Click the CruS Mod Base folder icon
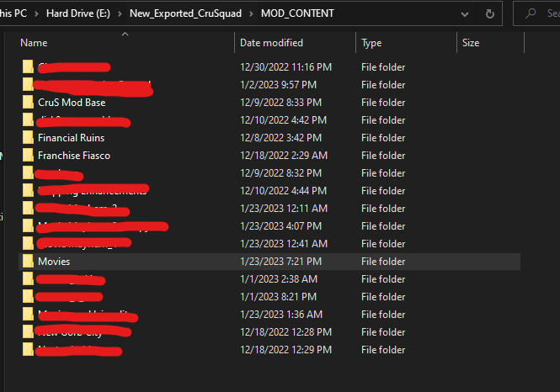The width and height of the screenshot is (560, 392). click(28, 102)
